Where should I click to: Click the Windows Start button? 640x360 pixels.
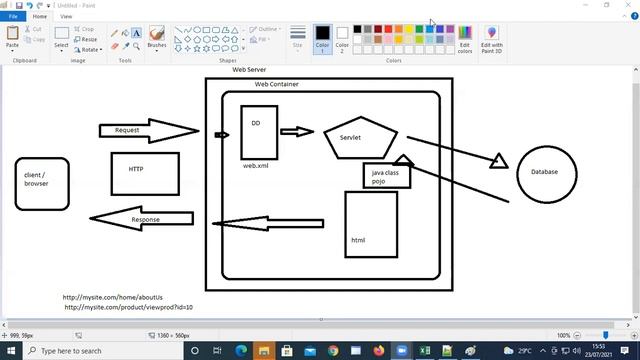click(x=11, y=351)
